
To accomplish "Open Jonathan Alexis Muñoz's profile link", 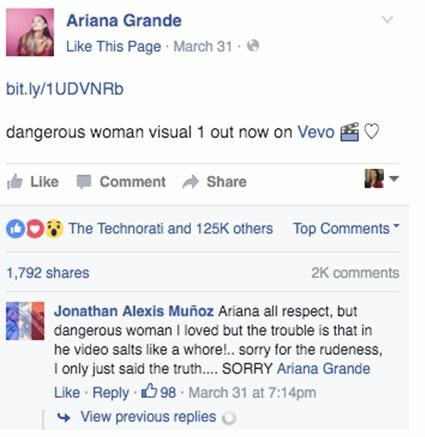I will pos(134,311).
